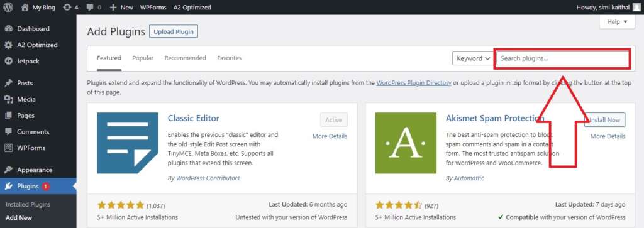Click inside the Search plugins field
Screen dimensions: 644x228
(x=563, y=58)
